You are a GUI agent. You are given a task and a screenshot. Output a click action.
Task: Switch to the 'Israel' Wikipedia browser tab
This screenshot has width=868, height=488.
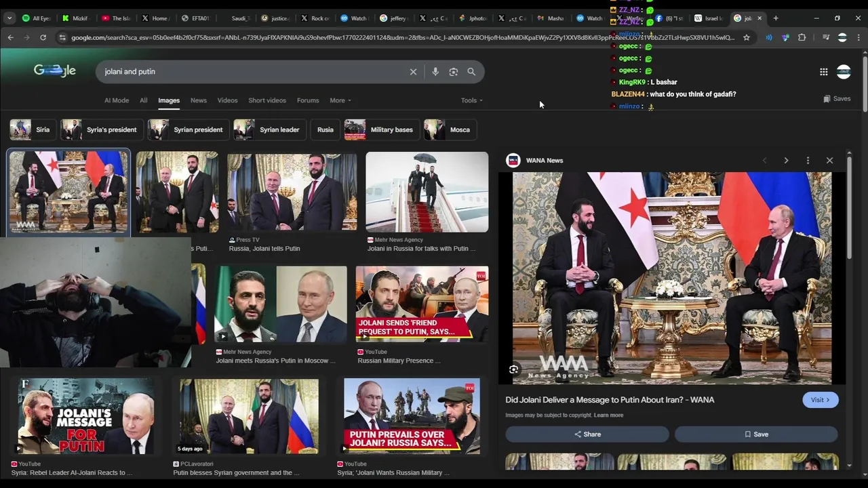[710, 18]
